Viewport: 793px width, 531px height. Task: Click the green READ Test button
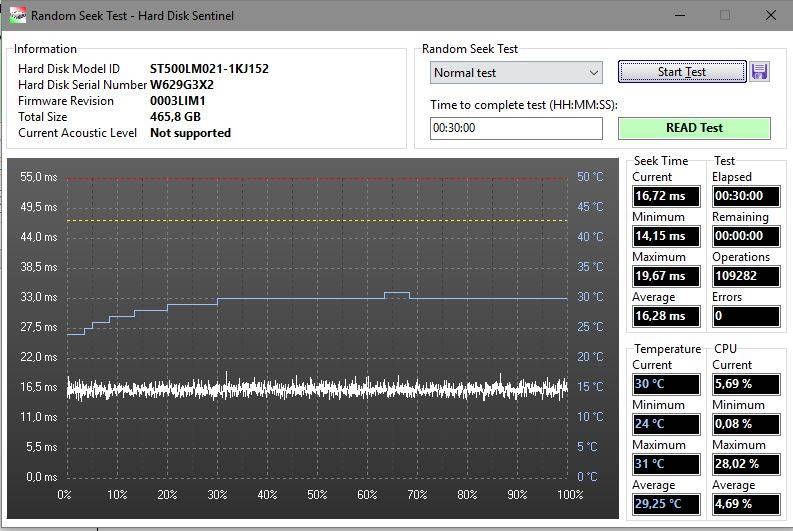click(694, 128)
